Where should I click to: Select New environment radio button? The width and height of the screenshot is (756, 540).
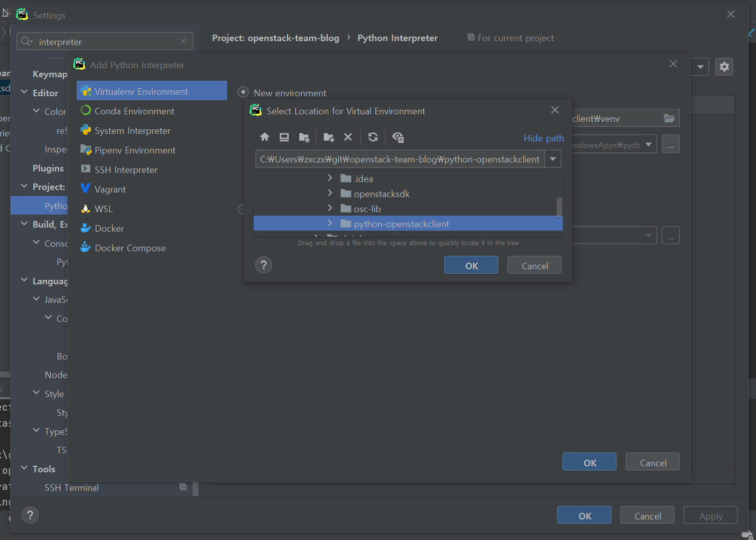(x=243, y=92)
